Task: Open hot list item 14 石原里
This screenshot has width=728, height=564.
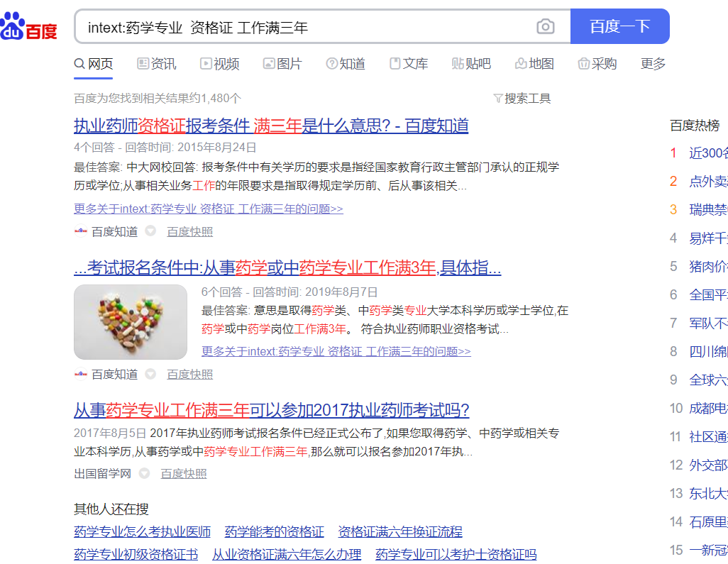Action: tap(709, 521)
